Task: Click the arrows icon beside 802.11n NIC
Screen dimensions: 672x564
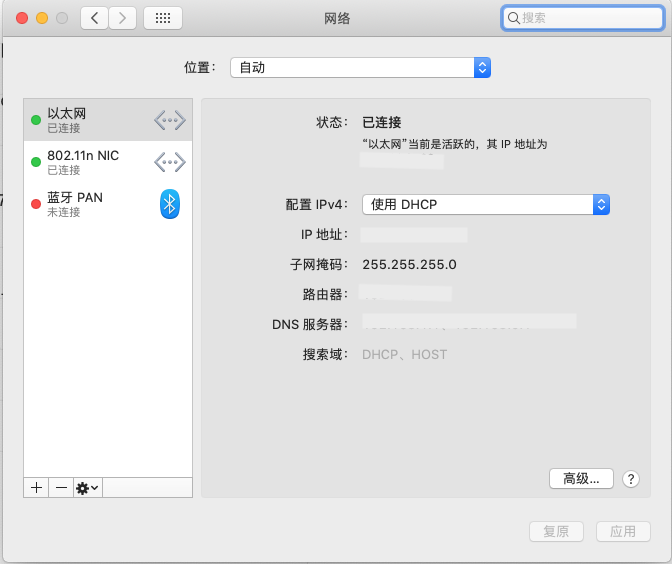Action: pos(170,162)
